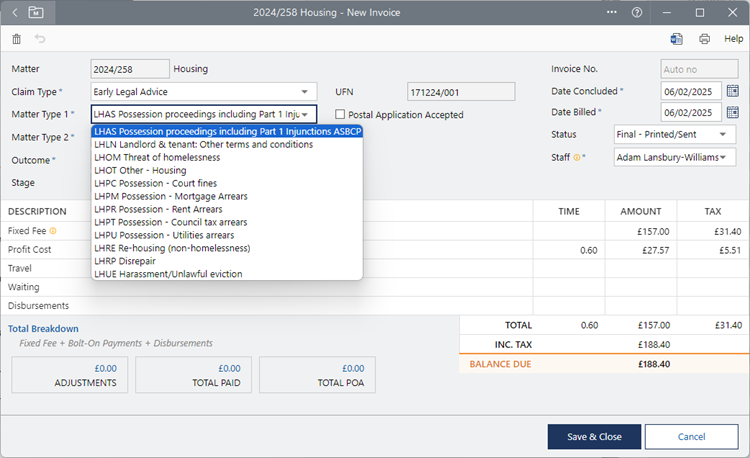Tick Postal Application Accepted checkbox
This screenshot has width=750, height=458.
point(341,115)
